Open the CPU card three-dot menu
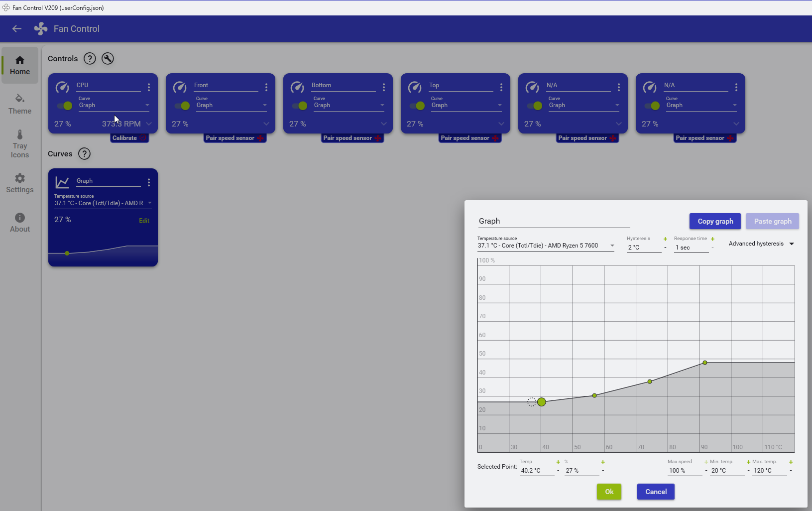This screenshot has width=812, height=511. click(149, 87)
